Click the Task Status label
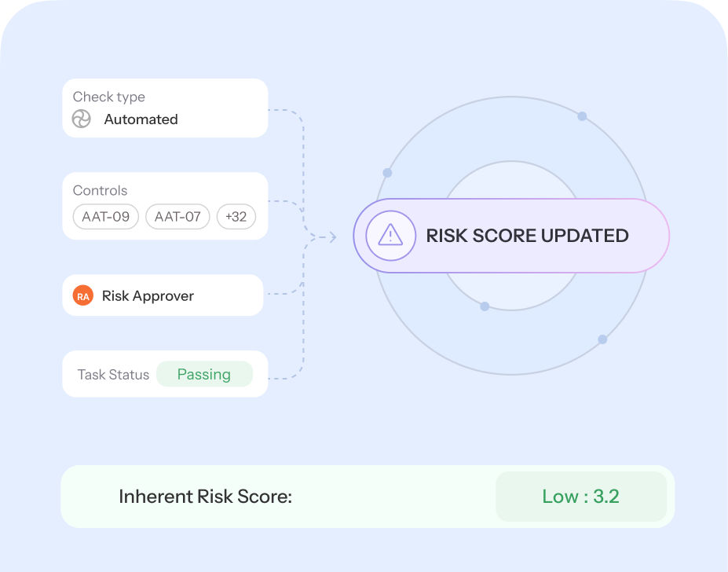The width and height of the screenshot is (728, 572). click(x=113, y=375)
